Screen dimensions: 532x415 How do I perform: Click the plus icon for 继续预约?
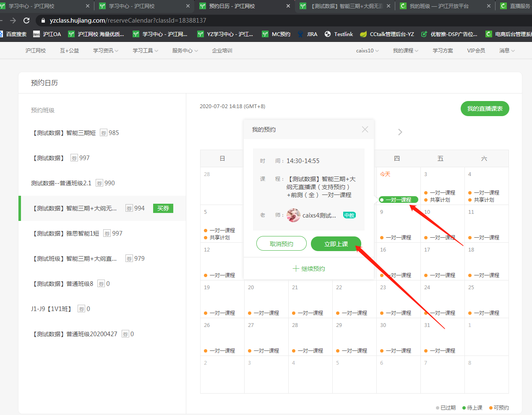pos(296,269)
